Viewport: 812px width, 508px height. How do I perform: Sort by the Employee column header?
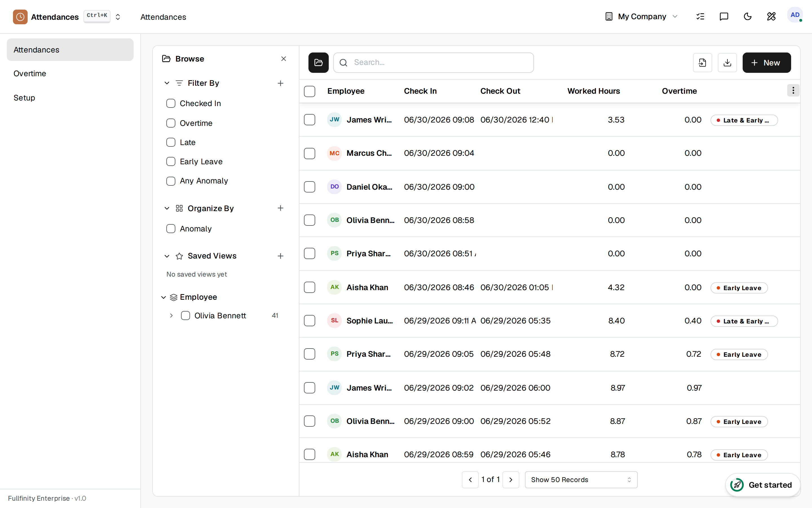pos(346,91)
